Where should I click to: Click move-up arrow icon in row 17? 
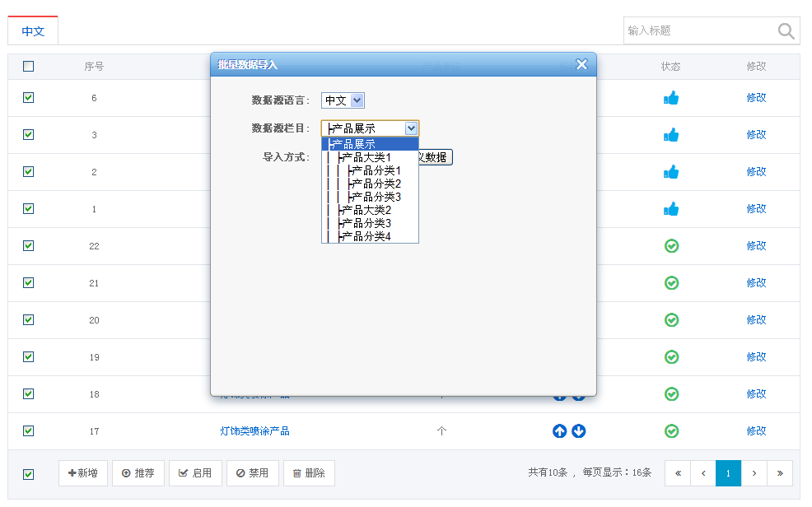point(560,431)
